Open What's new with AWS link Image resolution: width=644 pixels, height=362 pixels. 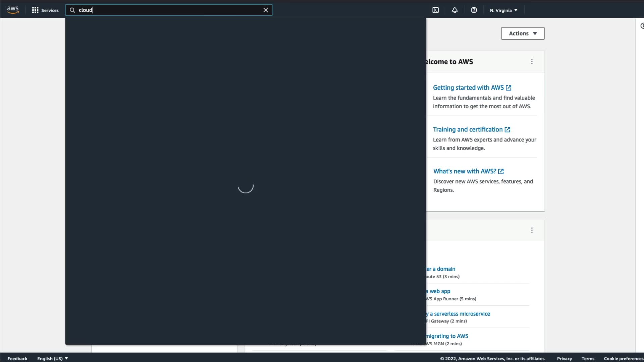coord(465,171)
